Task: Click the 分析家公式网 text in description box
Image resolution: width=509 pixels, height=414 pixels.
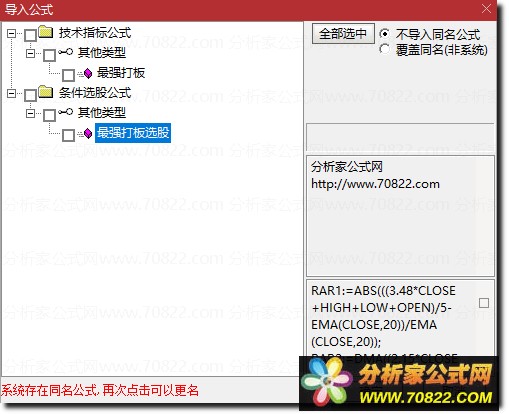Action: click(x=347, y=167)
